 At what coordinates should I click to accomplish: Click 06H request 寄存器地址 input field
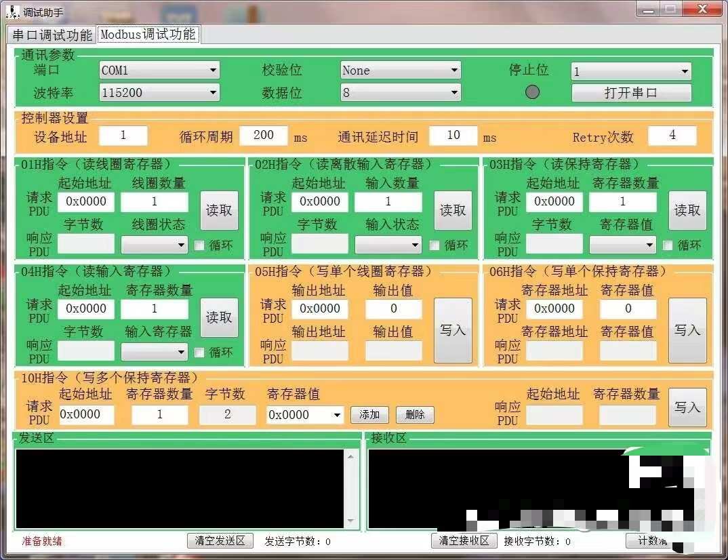(554, 309)
